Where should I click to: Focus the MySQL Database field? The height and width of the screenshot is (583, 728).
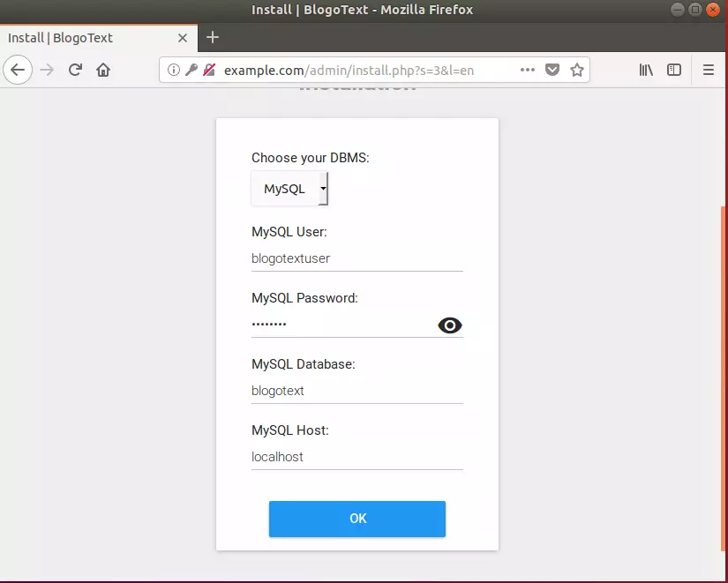click(357, 391)
